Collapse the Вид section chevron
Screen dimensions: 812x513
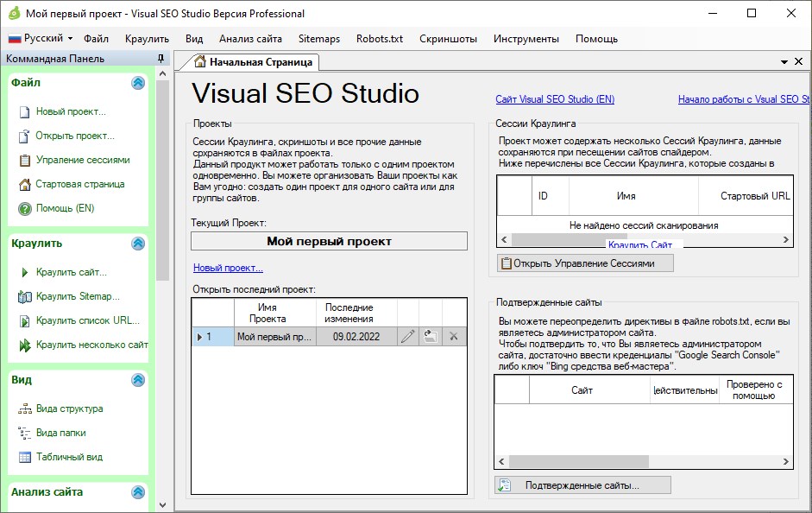137,380
